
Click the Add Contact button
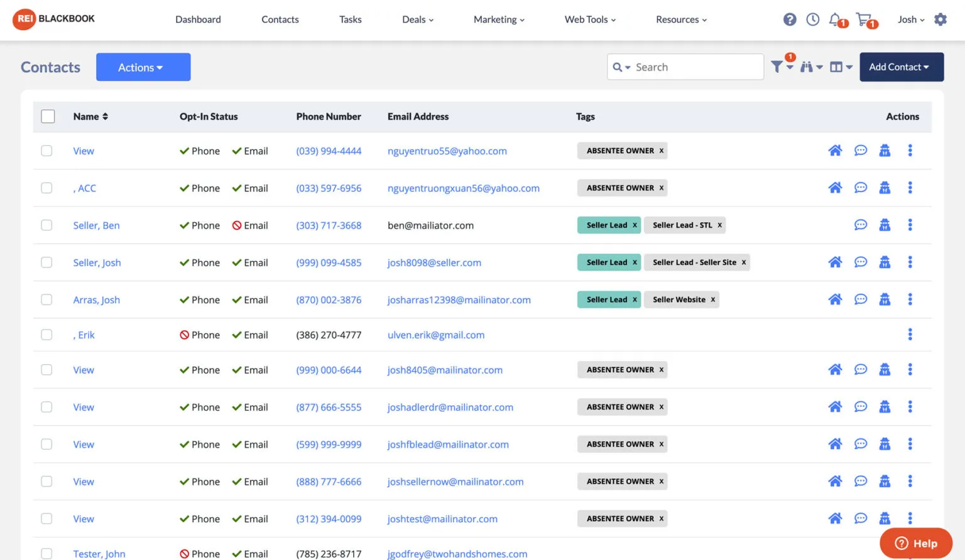901,67
